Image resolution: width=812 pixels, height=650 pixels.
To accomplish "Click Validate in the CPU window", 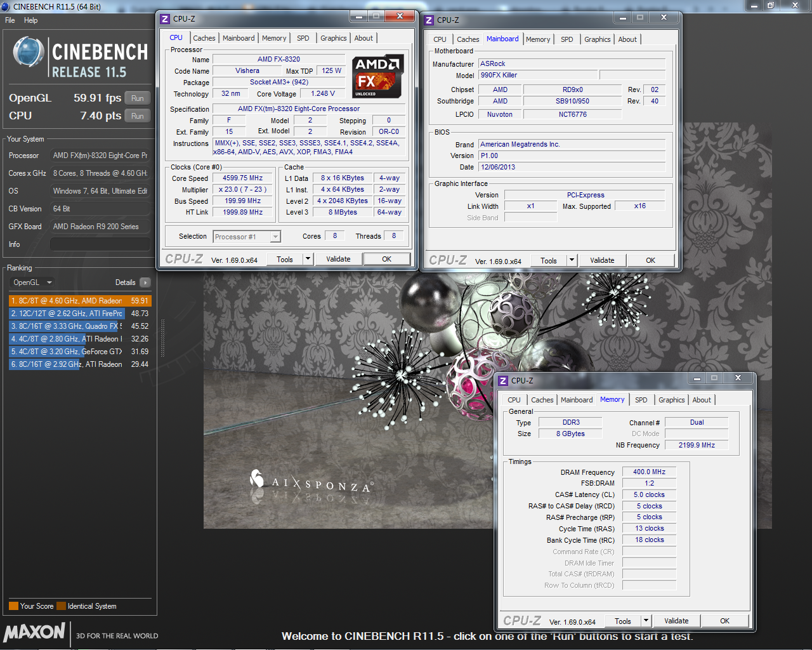I will pos(338,259).
